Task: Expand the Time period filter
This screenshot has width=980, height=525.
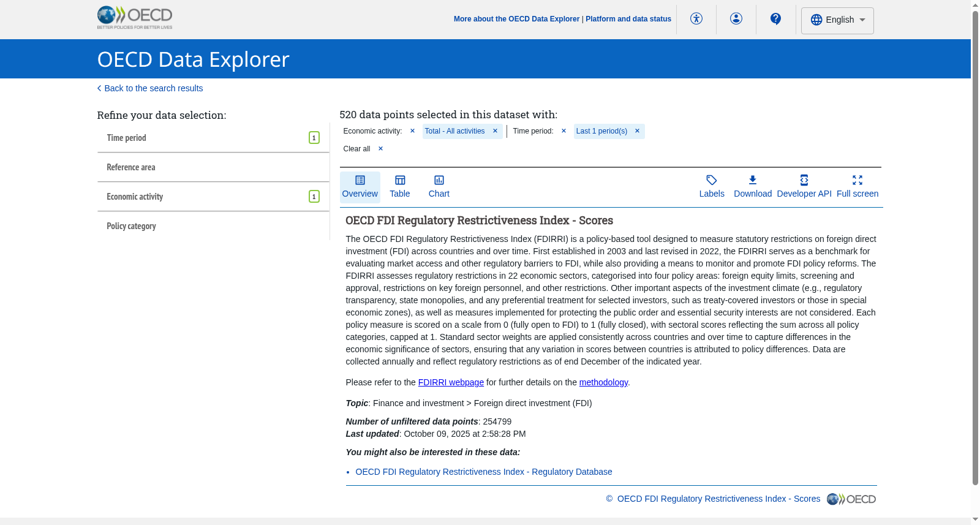Action: pos(213,138)
